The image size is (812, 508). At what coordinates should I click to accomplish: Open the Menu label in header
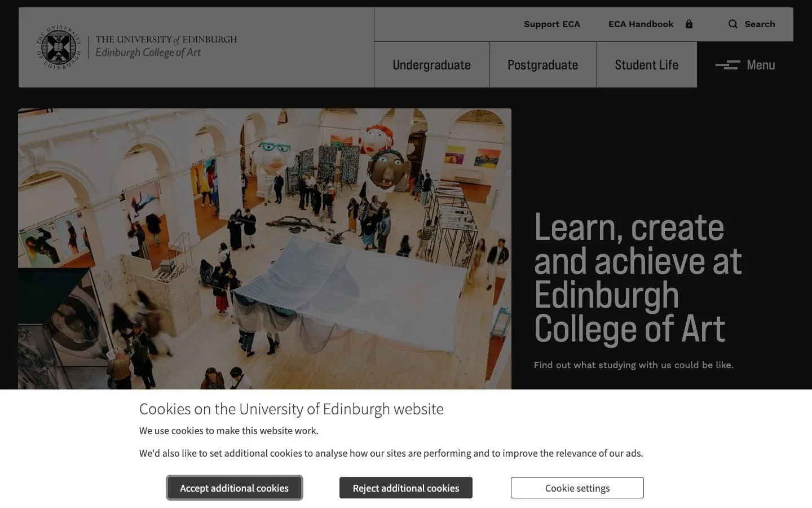(x=761, y=65)
